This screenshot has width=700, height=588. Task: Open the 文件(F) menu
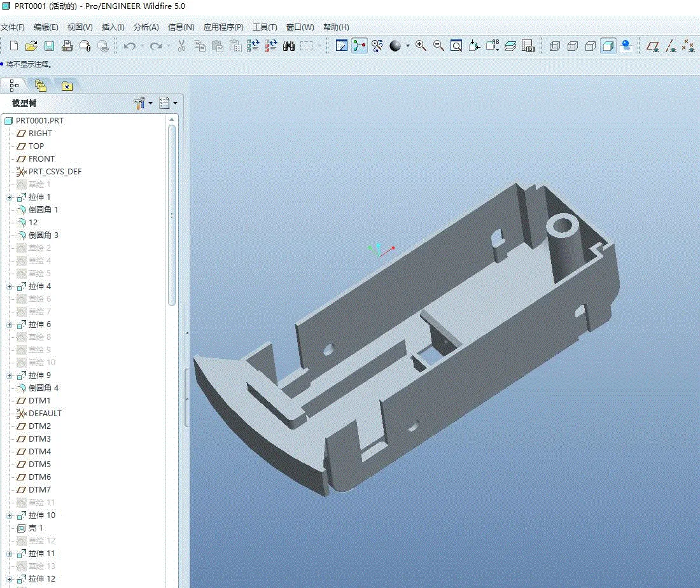tap(13, 27)
